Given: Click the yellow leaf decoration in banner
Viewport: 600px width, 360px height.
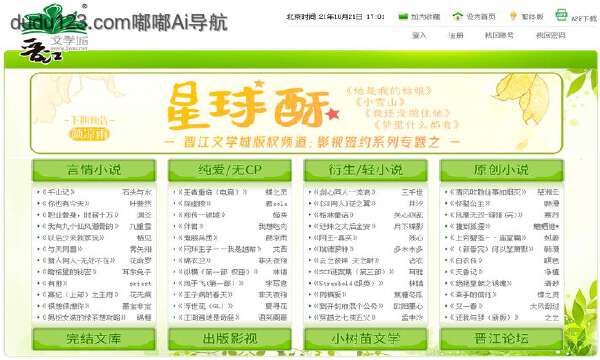Looking at the screenshot, I should point(523,98).
